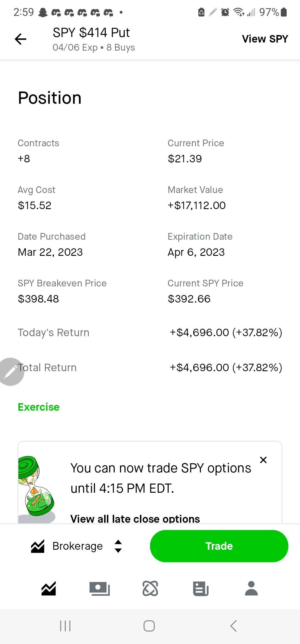Open the News feed tab icon
The width and height of the screenshot is (300, 644).
pos(201,588)
